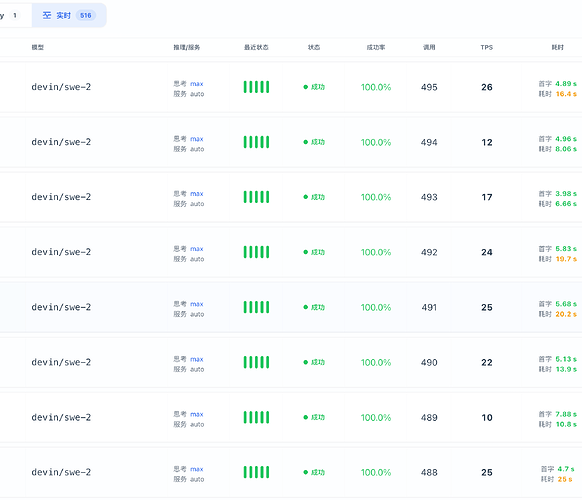Select the tab showing count 1
Screen dimensions: 582x500
[11, 15]
